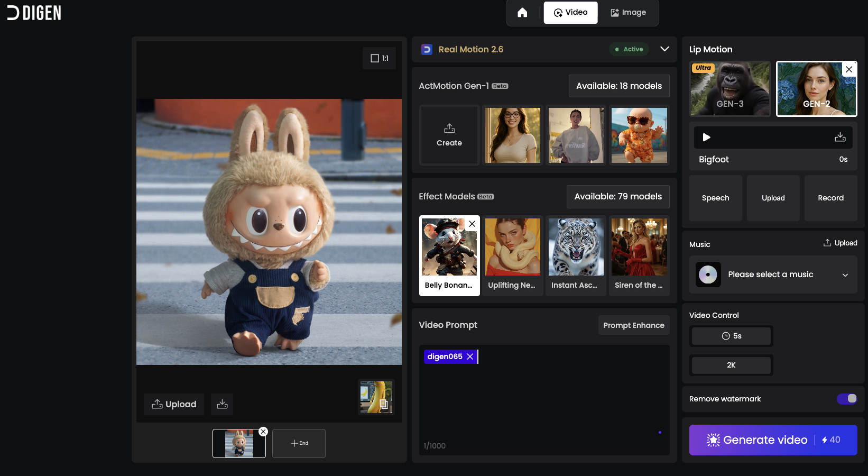Click the Prompt Enhance button
Screen dimensions: 868x476
(634, 325)
